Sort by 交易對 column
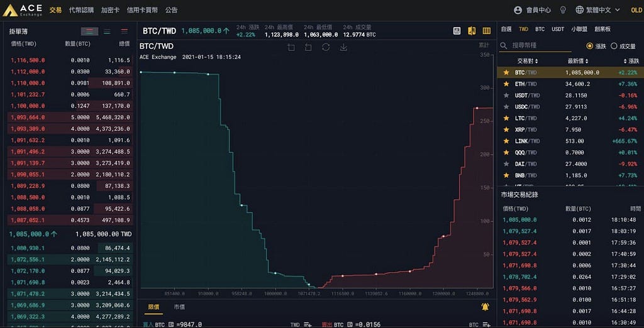This screenshot has height=328, width=644. tap(527, 61)
